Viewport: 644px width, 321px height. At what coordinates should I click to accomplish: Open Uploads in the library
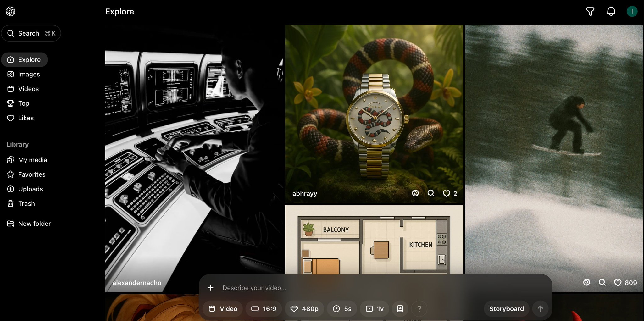pos(25,189)
